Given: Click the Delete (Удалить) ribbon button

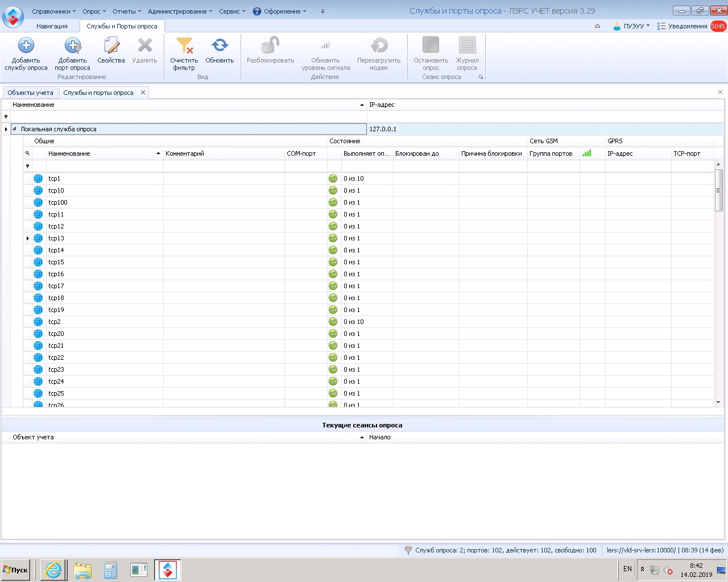Looking at the screenshot, I should [144, 51].
